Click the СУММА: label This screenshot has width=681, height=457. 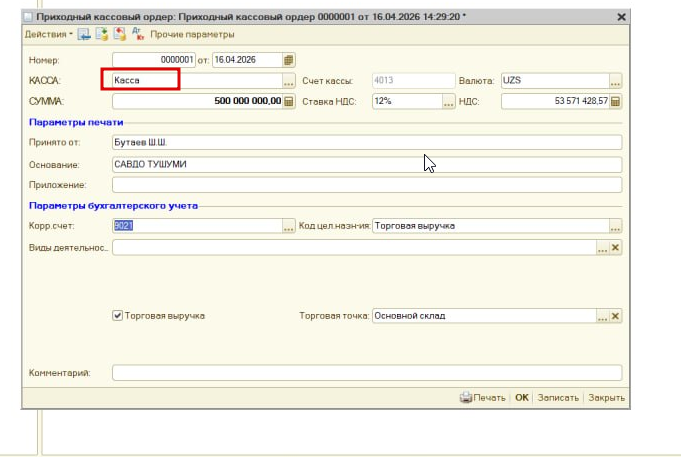46,101
